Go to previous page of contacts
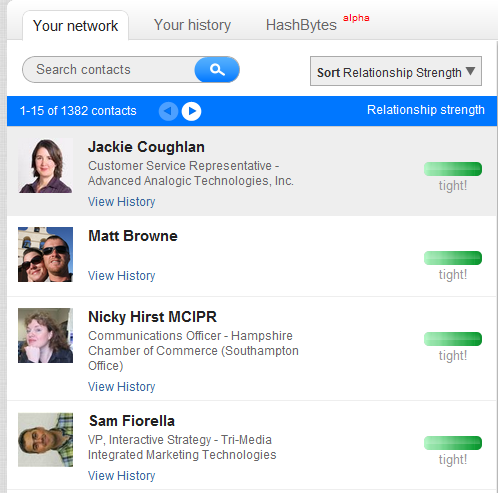 tap(168, 111)
